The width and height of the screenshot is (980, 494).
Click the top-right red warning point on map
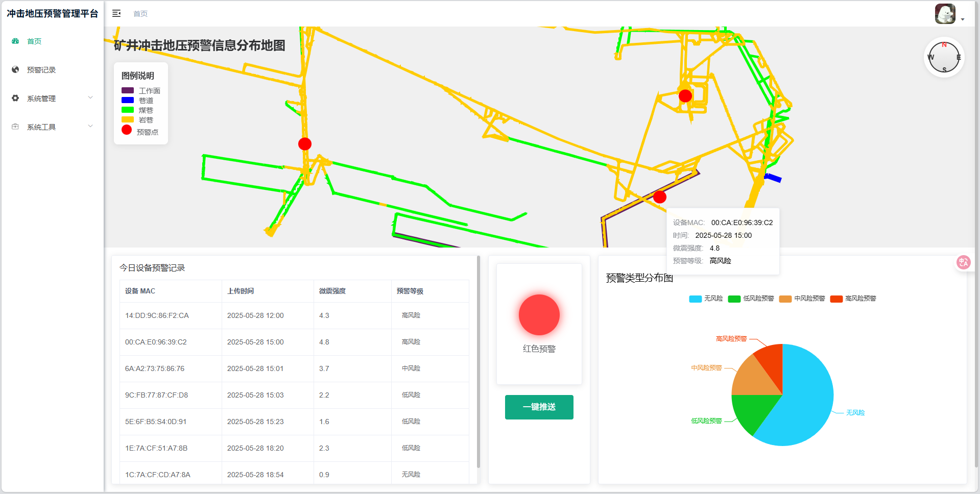[685, 95]
